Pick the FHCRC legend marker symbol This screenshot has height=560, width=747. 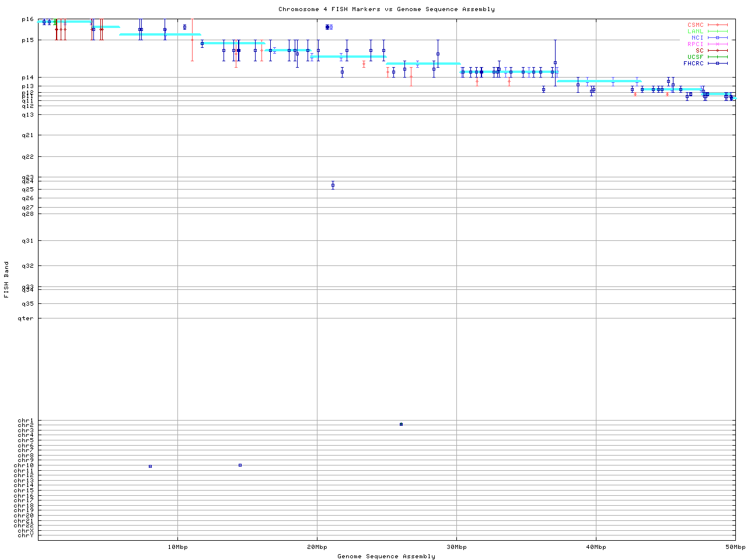click(x=717, y=64)
